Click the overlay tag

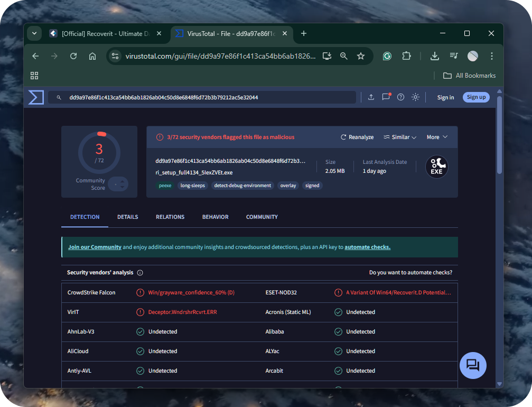pyautogui.click(x=288, y=186)
